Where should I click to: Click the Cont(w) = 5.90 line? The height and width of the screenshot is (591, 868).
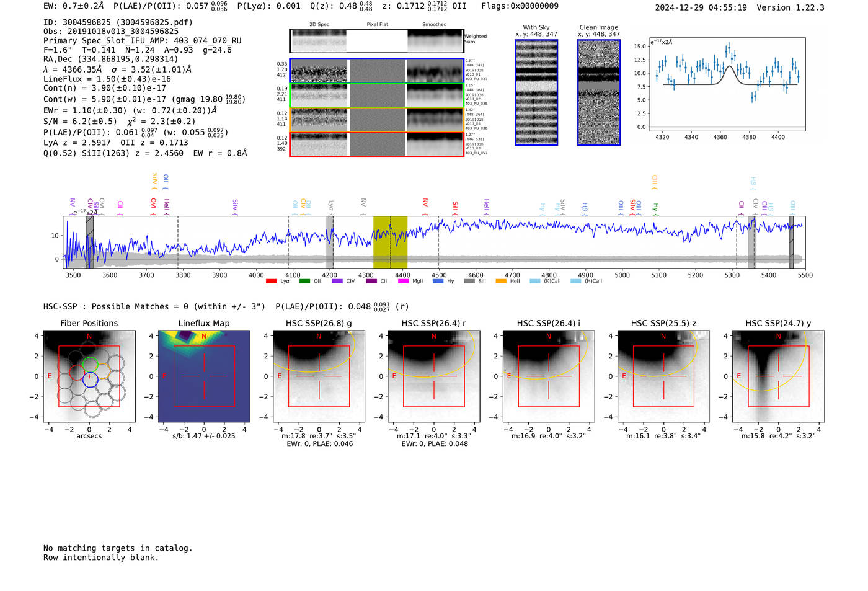[x=144, y=99]
